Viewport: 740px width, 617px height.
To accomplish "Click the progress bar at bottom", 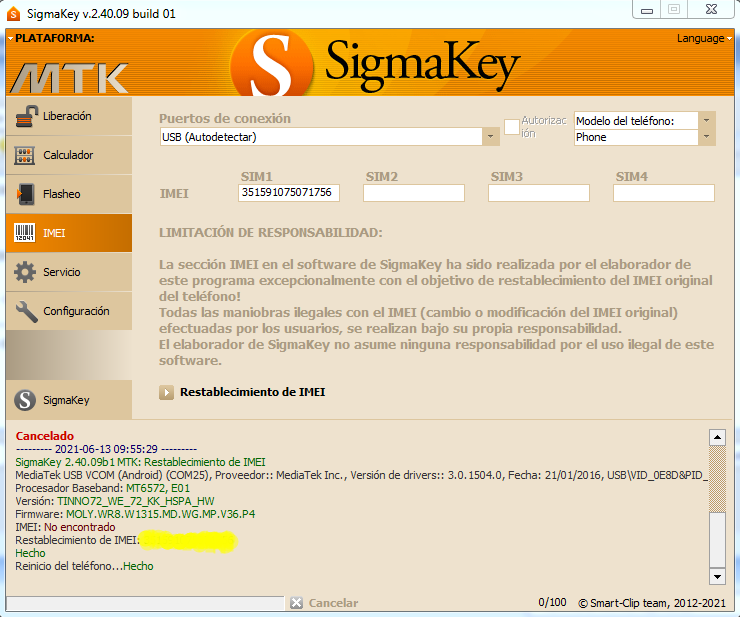I will (x=145, y=603).
